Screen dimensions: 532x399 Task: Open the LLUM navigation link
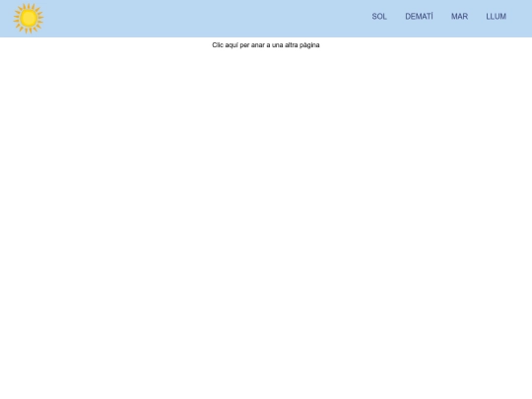pos(496,17)
